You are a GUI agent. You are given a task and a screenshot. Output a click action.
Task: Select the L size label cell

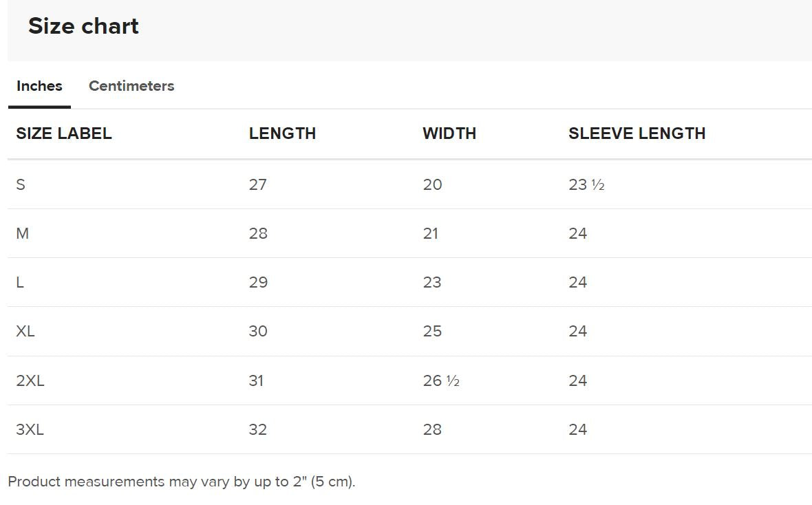(x=20, y=282)
